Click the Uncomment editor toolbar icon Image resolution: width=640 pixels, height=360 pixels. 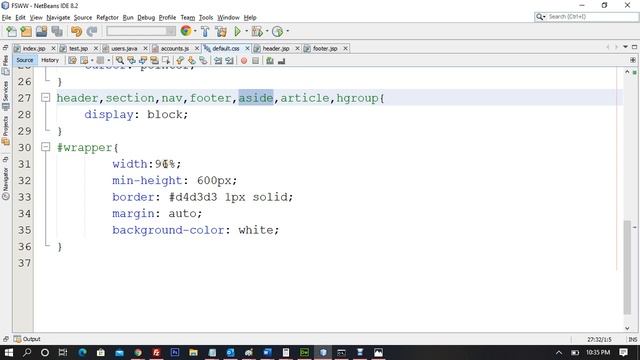coord(281,60)
